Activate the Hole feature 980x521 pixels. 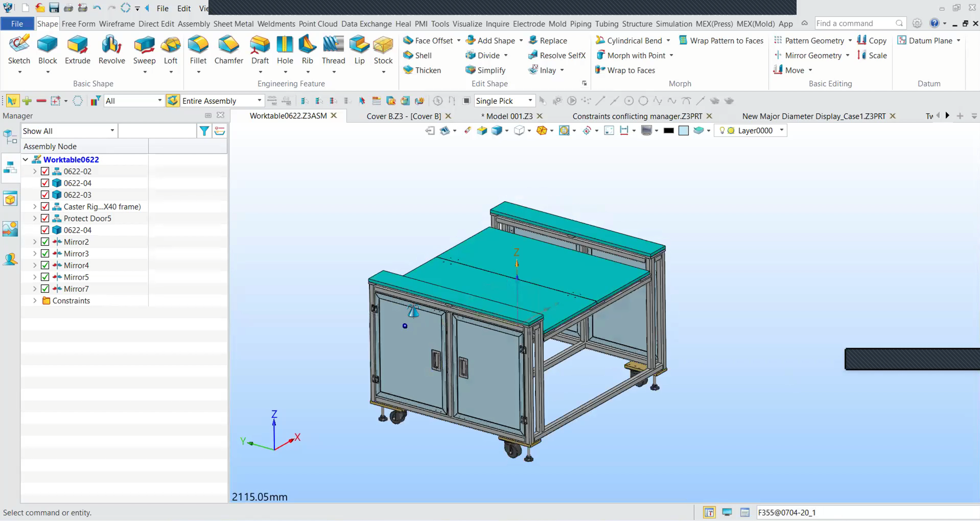pyautogui.click(x=285, y=46)
